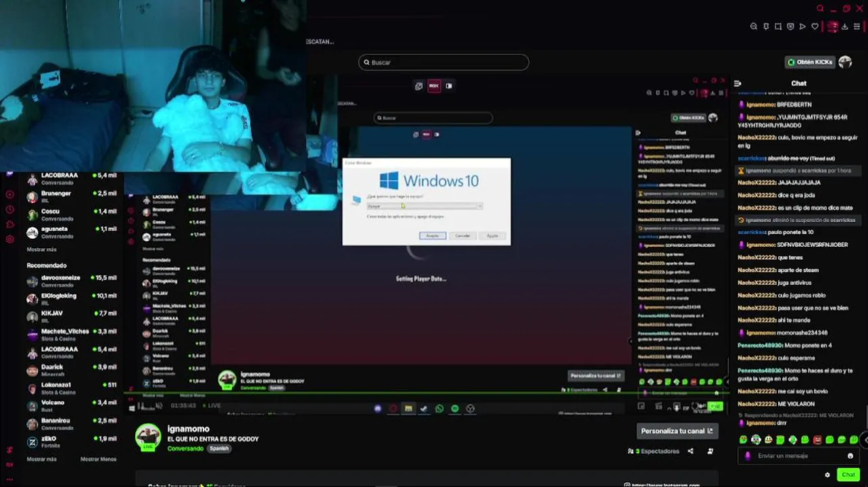
Task: Open the emote picker inside the message field
Action: [x=850, y=456]
